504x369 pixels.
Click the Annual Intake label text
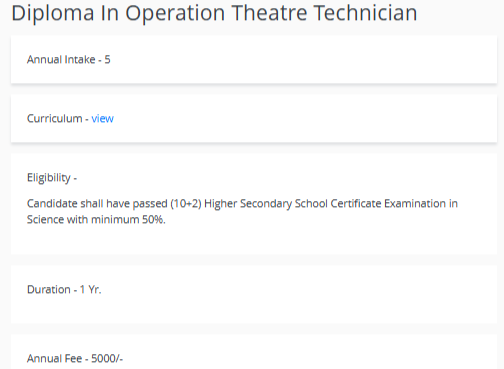pos(61,60)
